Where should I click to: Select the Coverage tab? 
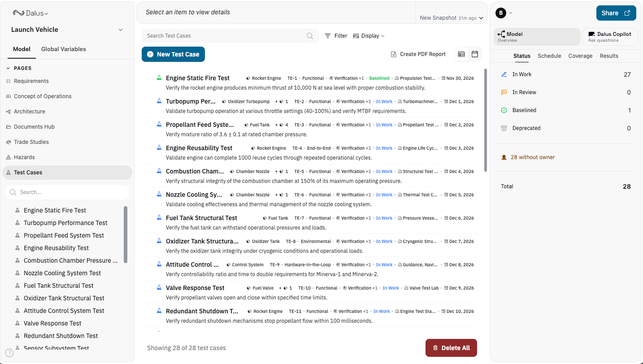pyautogui.click(x=580, y=56)
